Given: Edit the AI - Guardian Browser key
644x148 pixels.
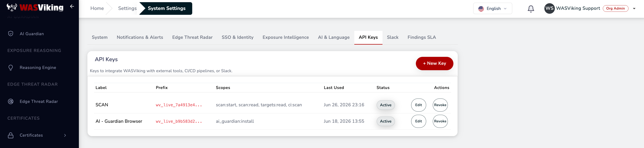Looking at the screenshot, I should tap(418, 121).
